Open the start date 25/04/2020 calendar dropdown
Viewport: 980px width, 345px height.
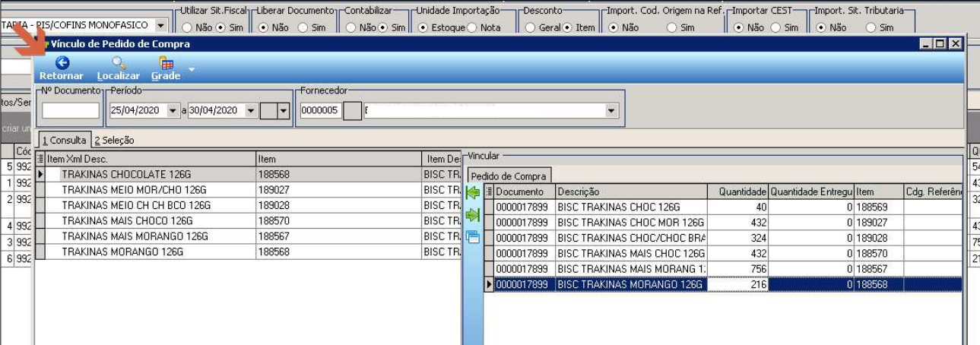coord(173,111)
